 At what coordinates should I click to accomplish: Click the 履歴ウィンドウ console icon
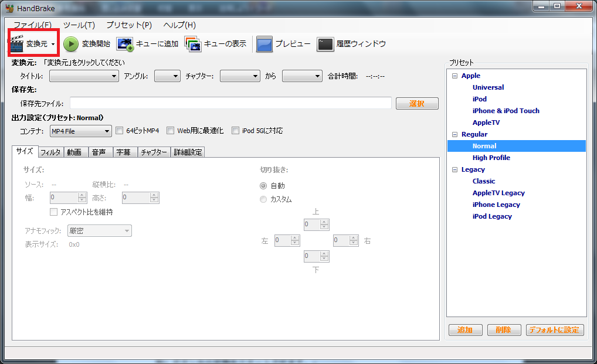click(325, 44)
